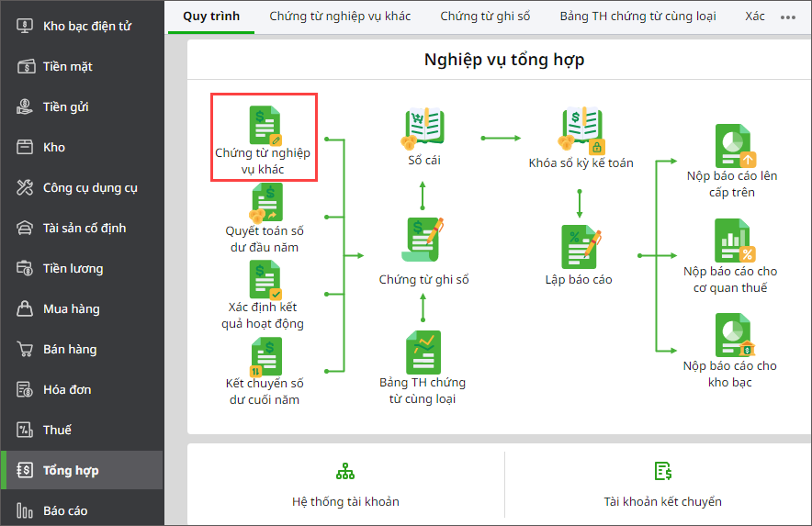Viewport: 812px width, 526px height.
Task: Click Bán hàng shopping cart icon
Action: pyautogui.click(x=24, y=349)
